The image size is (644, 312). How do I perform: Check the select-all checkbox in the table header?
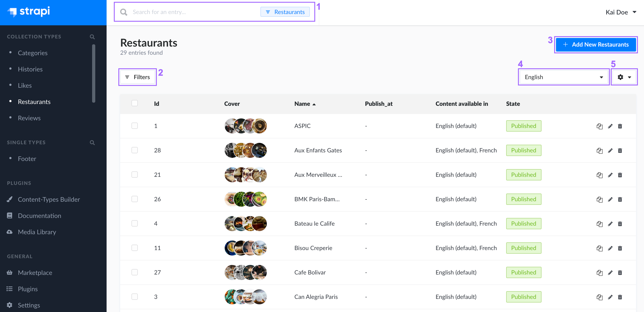click(x=135, y=103)
